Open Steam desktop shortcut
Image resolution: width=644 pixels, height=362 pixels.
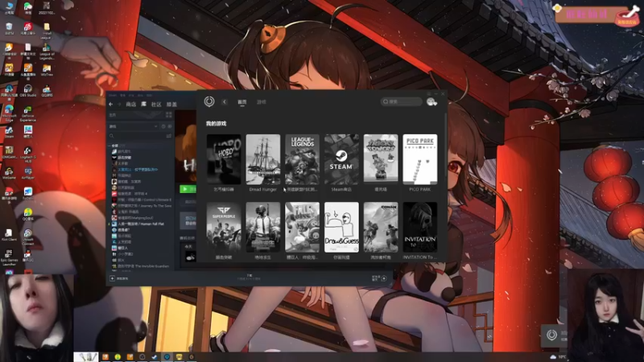pyautogui.click(x=9, y=132)
